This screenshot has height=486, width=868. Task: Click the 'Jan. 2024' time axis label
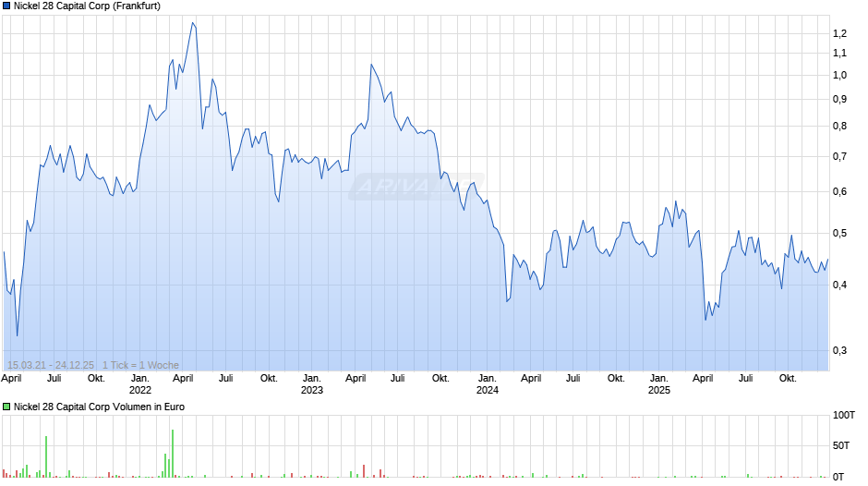[x=488, y=384]
